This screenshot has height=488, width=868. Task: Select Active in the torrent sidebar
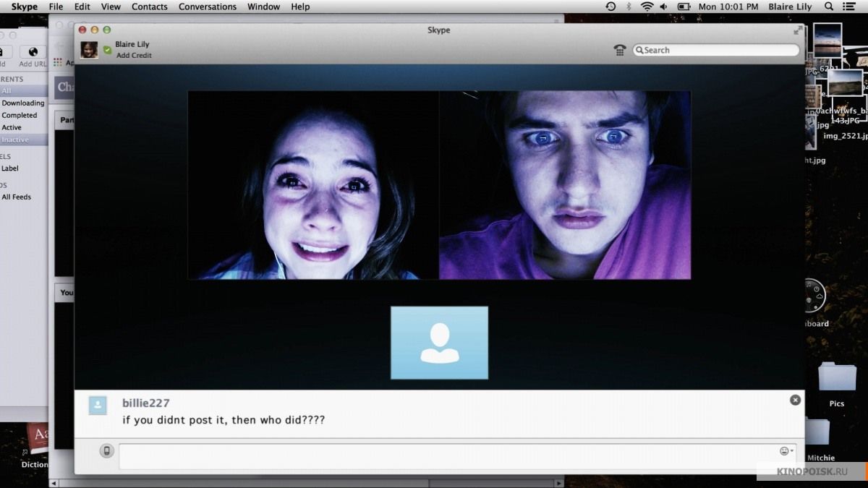[12, 127]
